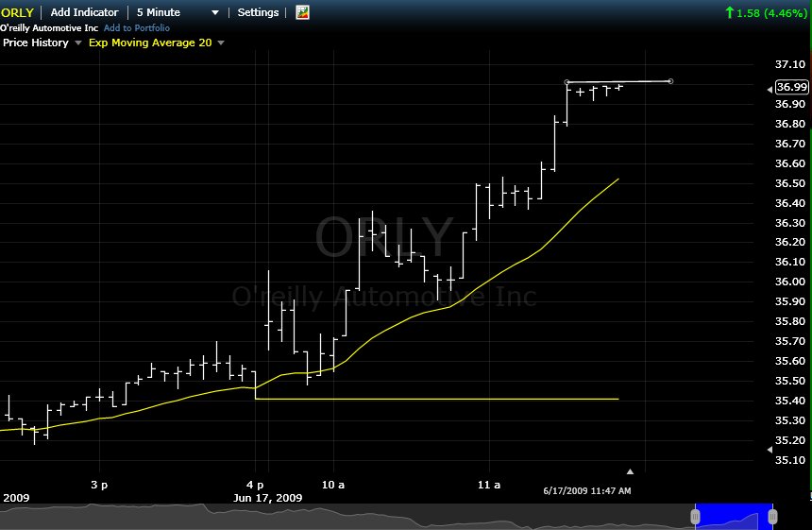Viewport: 812px width, 530px height.
Task: Grab the right handle of the range slider
Action: [772, 516]
